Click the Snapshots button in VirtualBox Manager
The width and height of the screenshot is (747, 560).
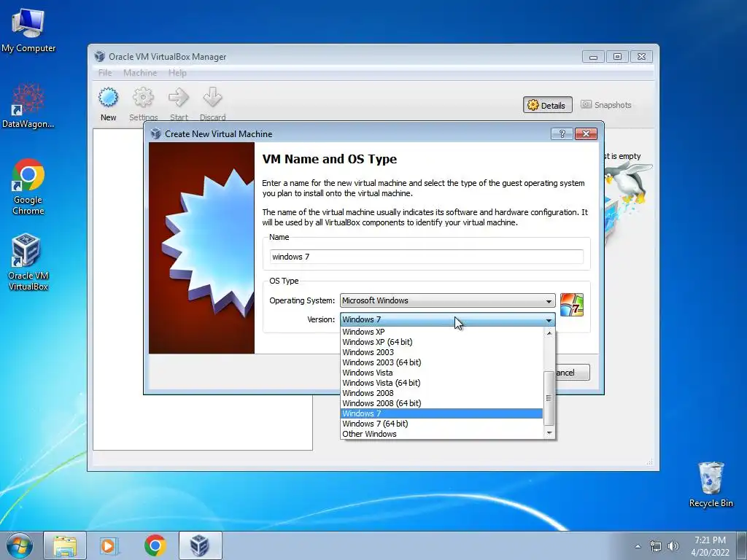[x=606, y=105]
